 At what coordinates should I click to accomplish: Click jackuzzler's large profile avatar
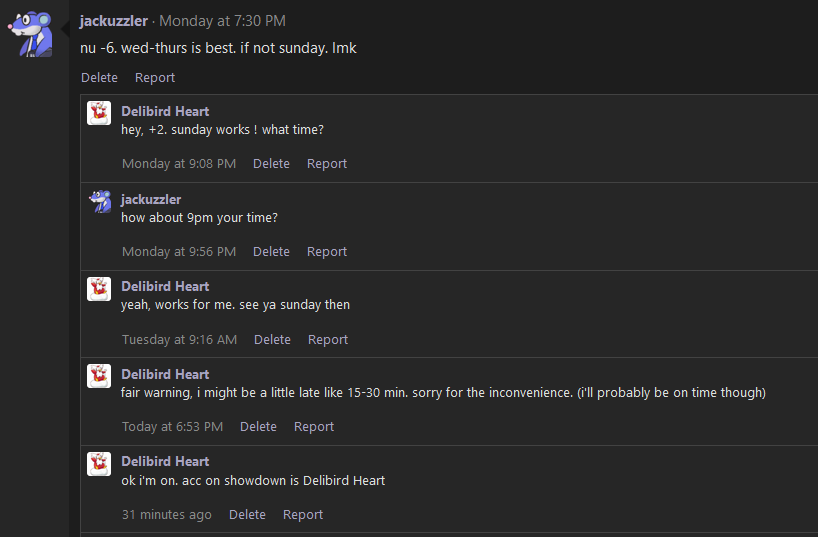pyautogui.click(x=32, y=34)
